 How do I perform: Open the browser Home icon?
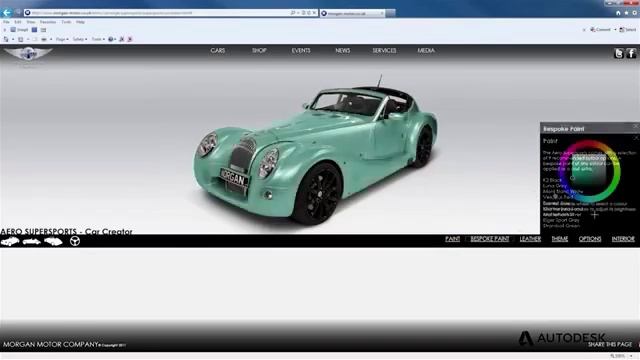click(x=618, y=13)
